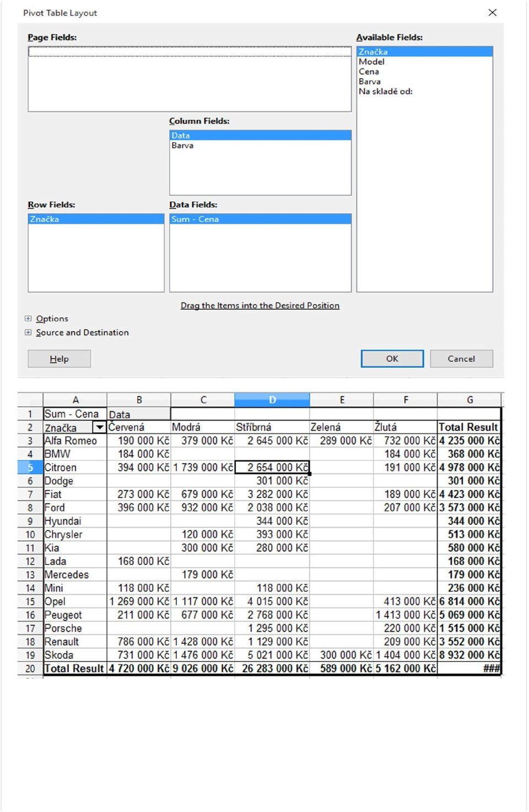Click inside the empty Page Fields box
Image resolution: width=529 pixels, height=812 pixels.
pos(190,79)
